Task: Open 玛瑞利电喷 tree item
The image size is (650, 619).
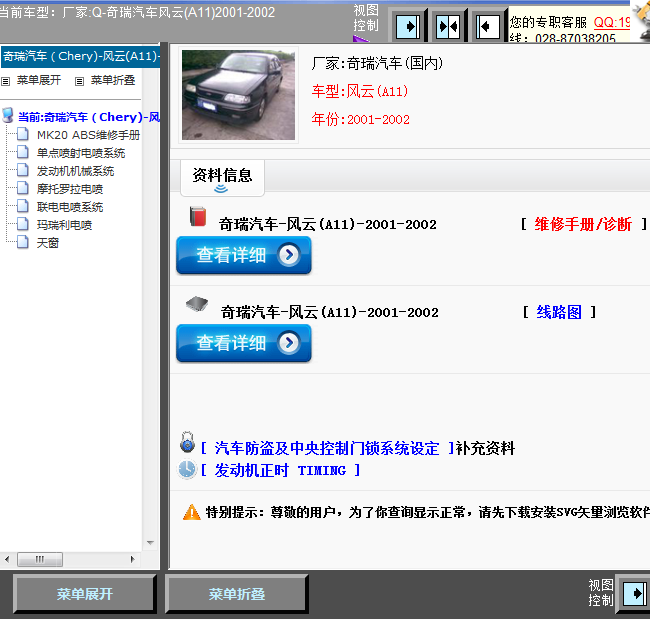Action: click(64, 225)
